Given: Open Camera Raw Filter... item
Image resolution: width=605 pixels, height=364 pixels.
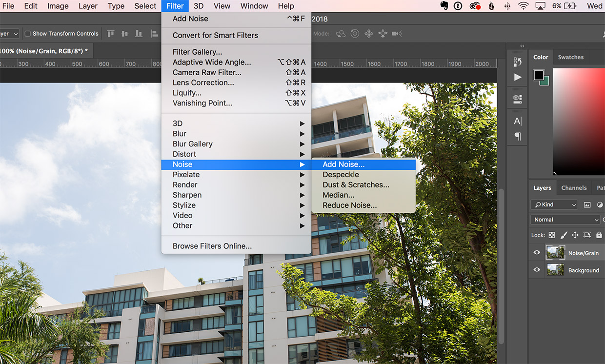Looking at the screenshot, I should tap(236, 72).
